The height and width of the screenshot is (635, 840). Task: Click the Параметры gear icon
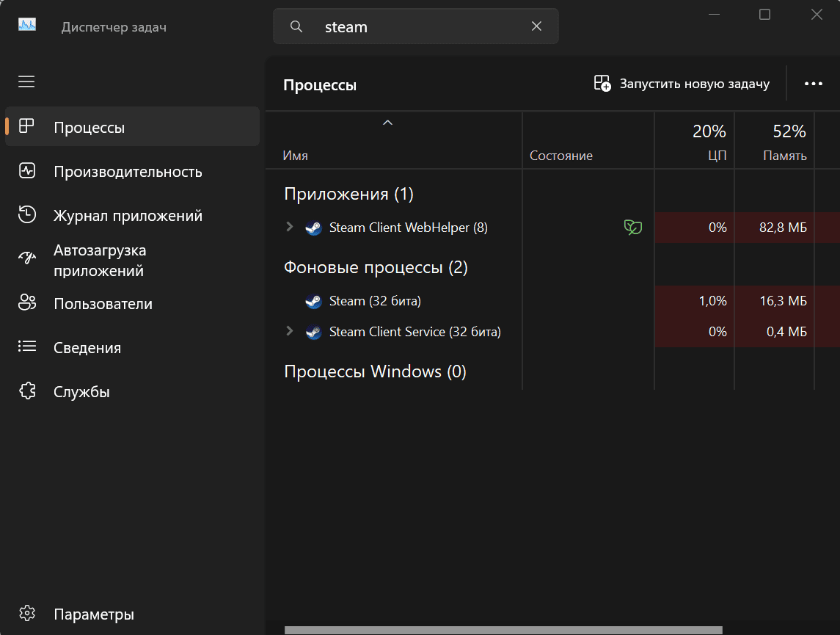point(27,613)
